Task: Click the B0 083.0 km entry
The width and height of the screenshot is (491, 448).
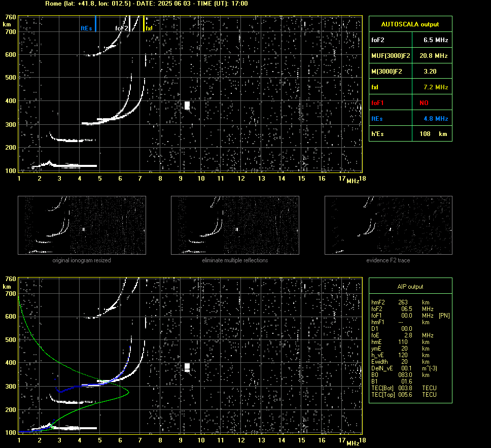Action: (x=400, y=375)
